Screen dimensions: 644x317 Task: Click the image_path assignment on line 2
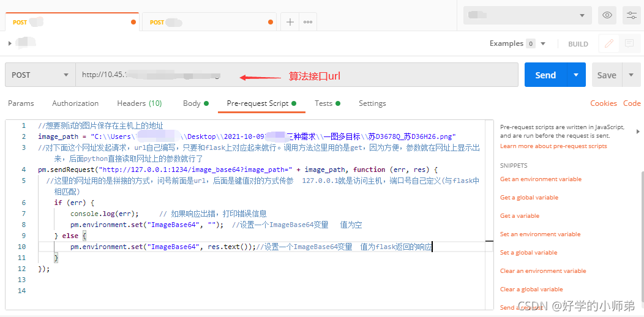click(x=247, y=136)
